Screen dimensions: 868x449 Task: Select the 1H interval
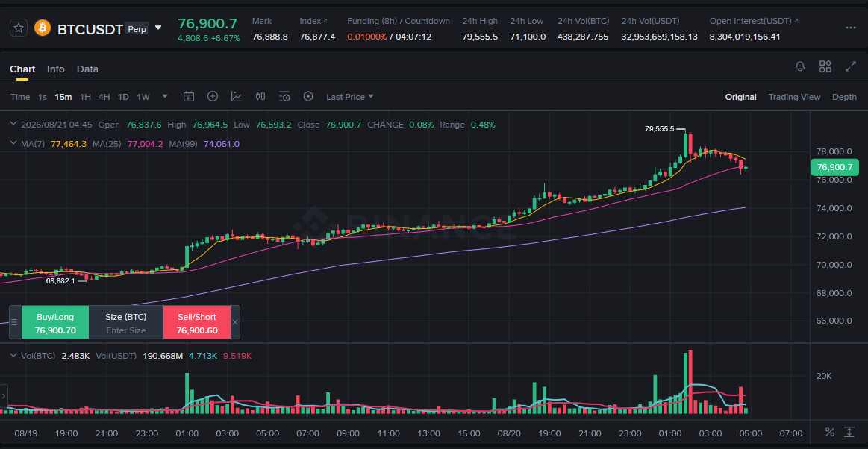click(x=85, y=97)
